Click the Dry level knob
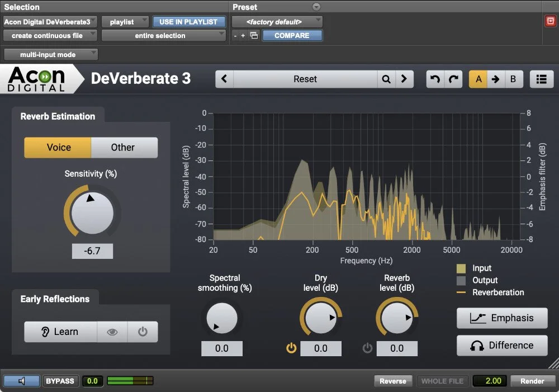The height and width of the screenshot is (392, 559). point(321,318)
